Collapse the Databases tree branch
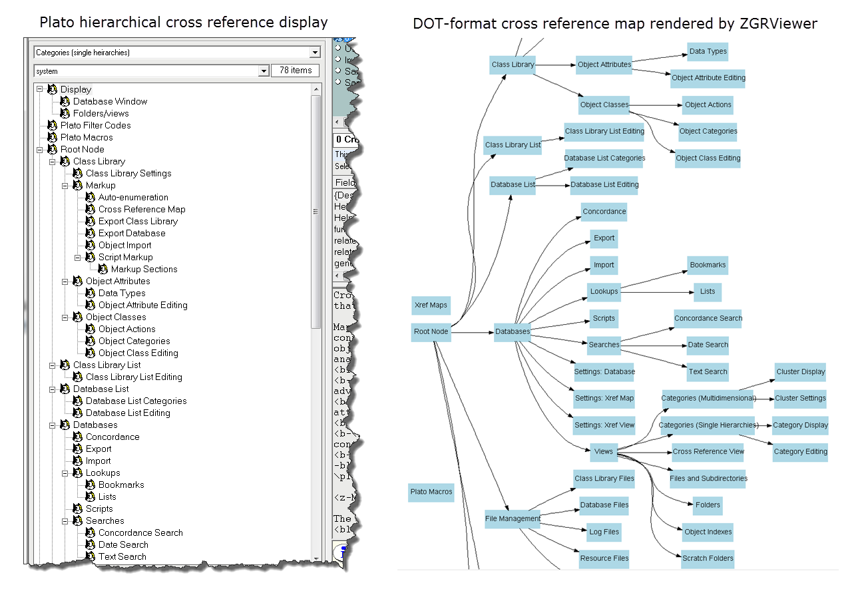This screenshot has width=868, height=595. [53, 425]
